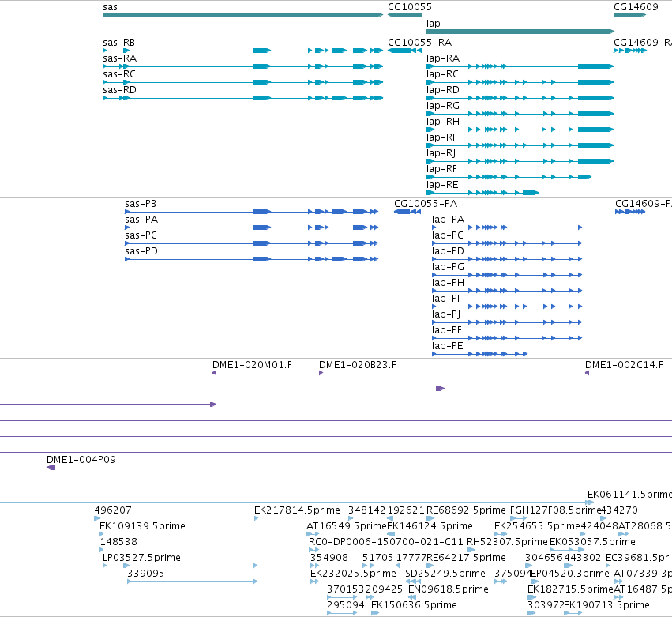Select EST LP03527.5prime
Image resolution: width=672 pixels, height=617 pixels.
click(x=141, y=558)
